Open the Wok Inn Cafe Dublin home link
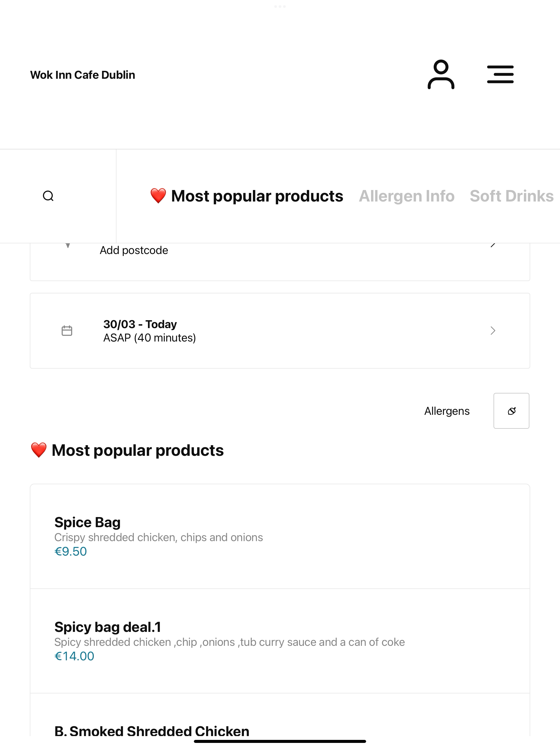The height and width of the screenshot is (747, 560). point(83,75)
